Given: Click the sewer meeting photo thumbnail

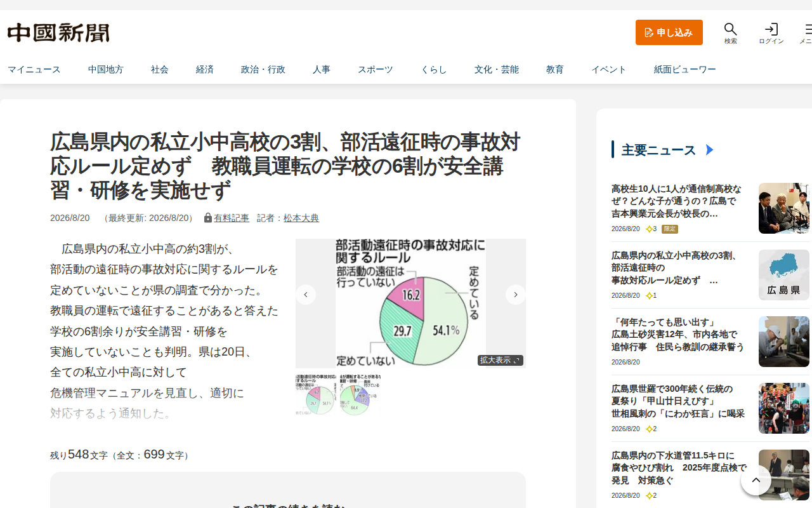Looking at the screenshot, I should tap(784, 475).
